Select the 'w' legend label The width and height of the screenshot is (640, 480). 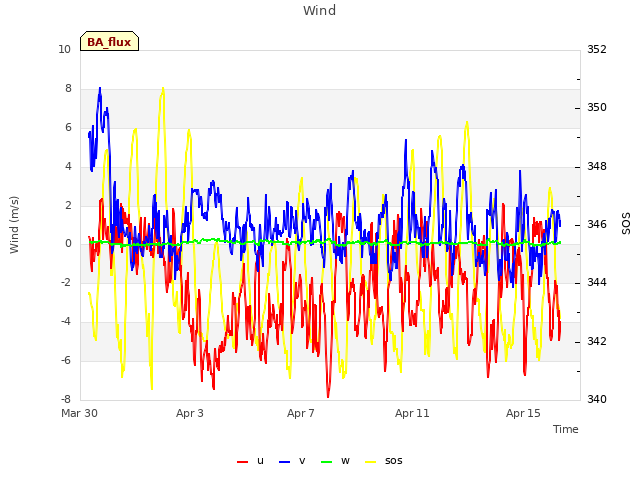[345, 461]
